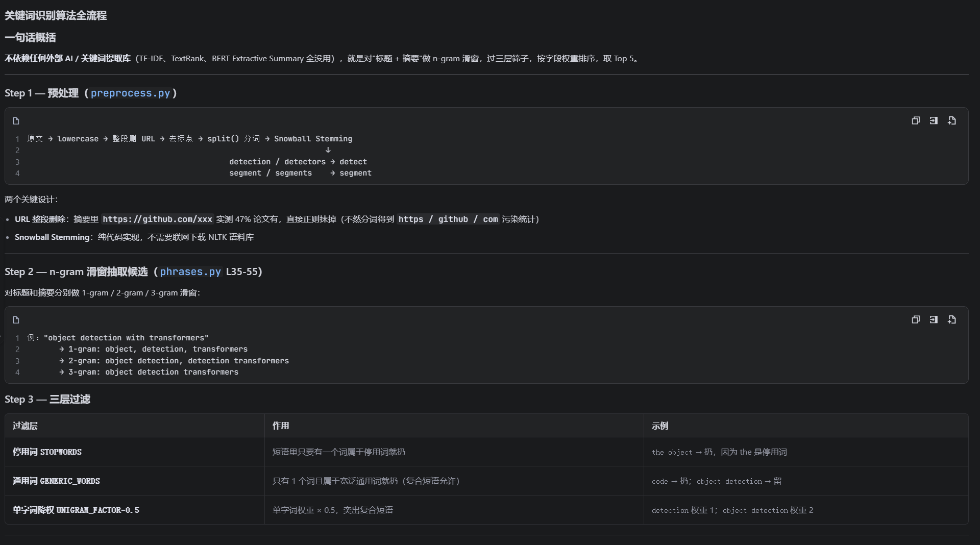Create new file from Step 1 code block

[952, 121]
